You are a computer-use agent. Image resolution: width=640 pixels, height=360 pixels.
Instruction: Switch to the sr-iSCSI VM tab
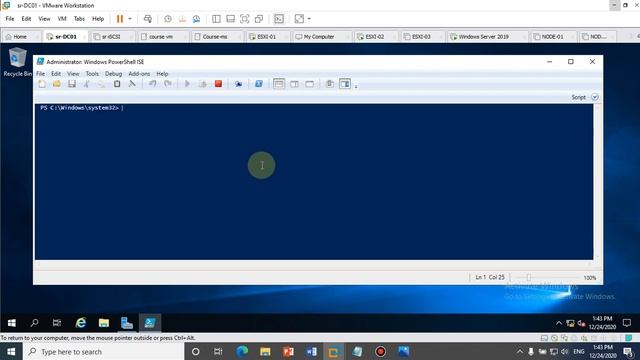click(x=111, y=37)
